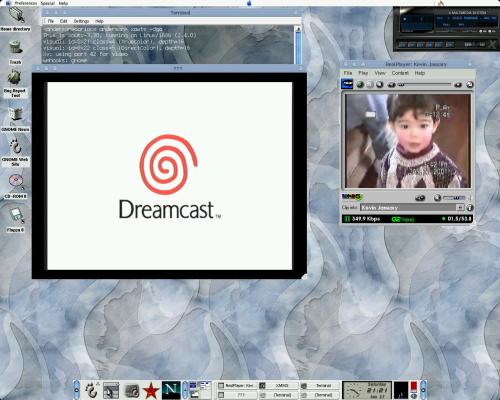Screen dimensions: 500x400
Task: Click the RealPlayer seek position slider
Action: pos(425,85)
